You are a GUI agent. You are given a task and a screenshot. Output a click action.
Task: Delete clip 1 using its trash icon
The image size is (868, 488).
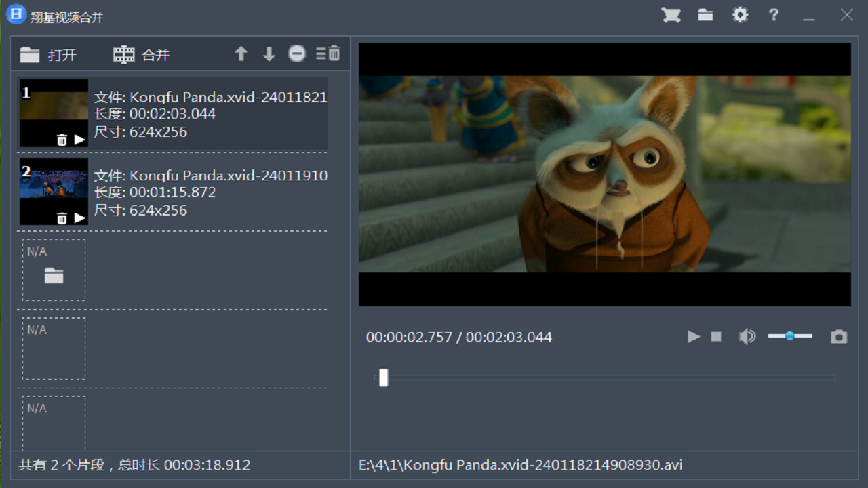point(62,140)
